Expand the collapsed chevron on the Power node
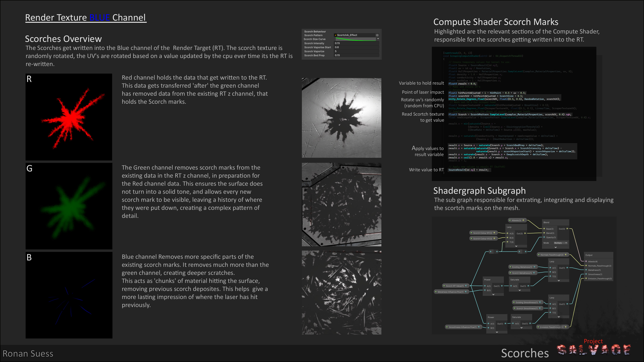Viewport: 644px width, 362px height. [494, 295]
